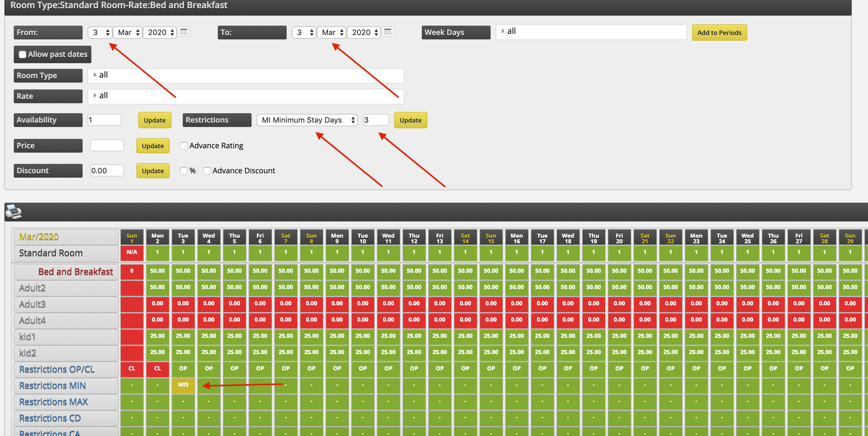This screenshot has width=868, height=436.
Task: Check the Advance Discount checkbox
Action: tap(207, 171)
